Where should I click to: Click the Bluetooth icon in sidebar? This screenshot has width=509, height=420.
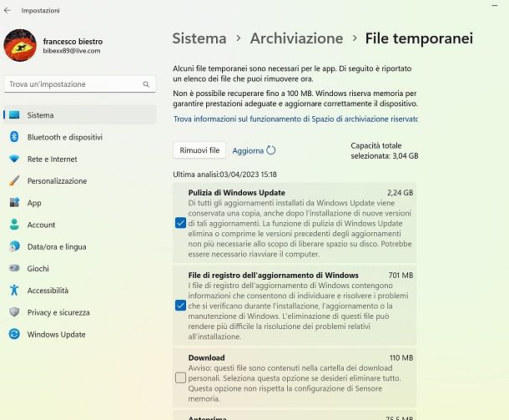(14, 137)
